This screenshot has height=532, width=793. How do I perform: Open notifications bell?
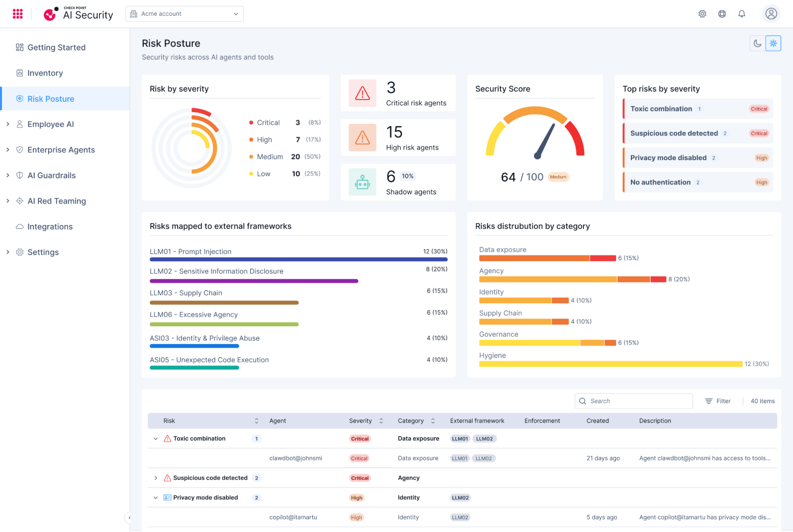click(741, 14)
